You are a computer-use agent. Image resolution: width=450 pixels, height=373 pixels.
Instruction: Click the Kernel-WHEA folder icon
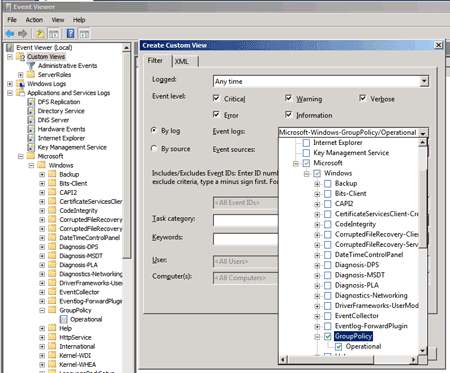[52, 364]
